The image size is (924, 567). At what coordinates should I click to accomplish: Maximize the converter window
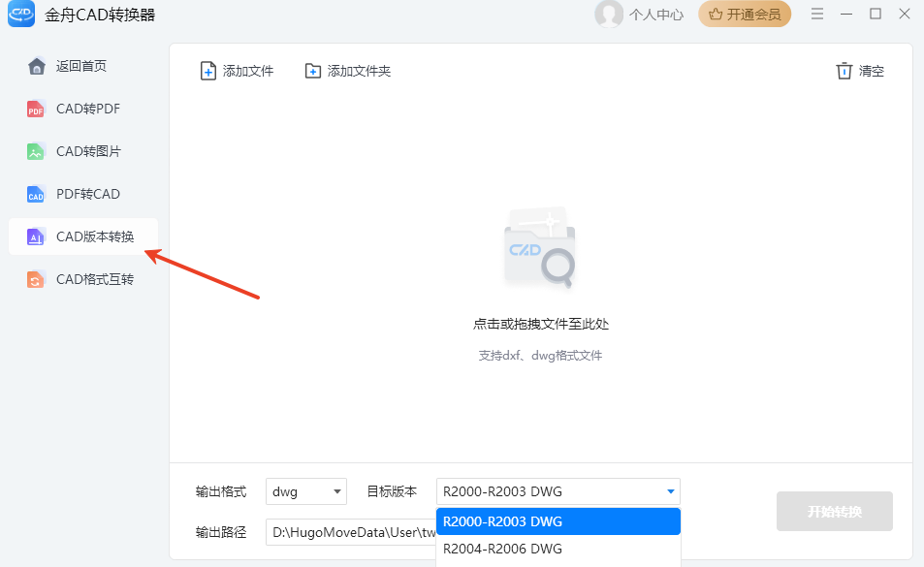point(876,14)
